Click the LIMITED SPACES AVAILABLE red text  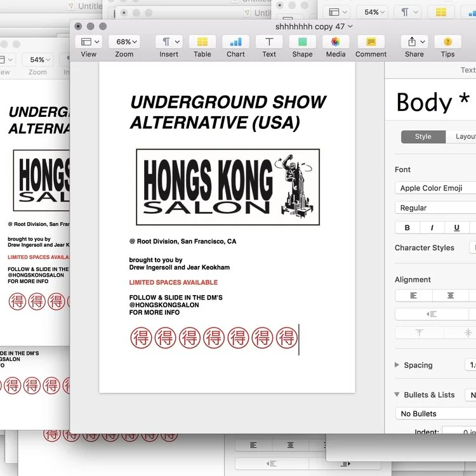(x=173, y=282)
